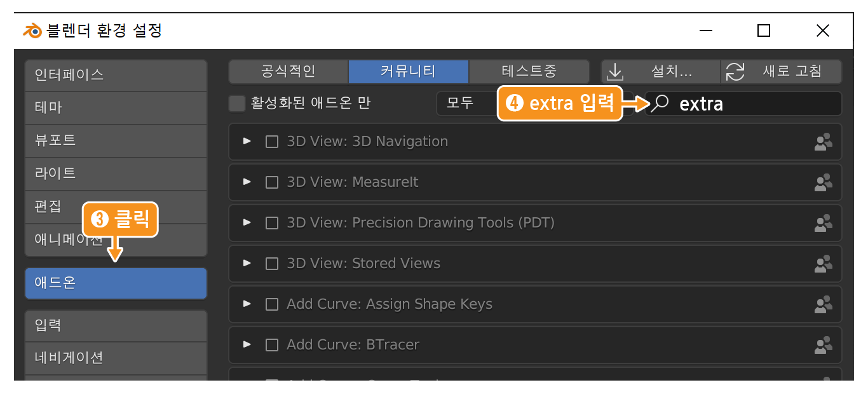Open the 네비게이션 preferences section
Image resolution: width=868 pixels, height=406 pixels.
coord(116,358)
